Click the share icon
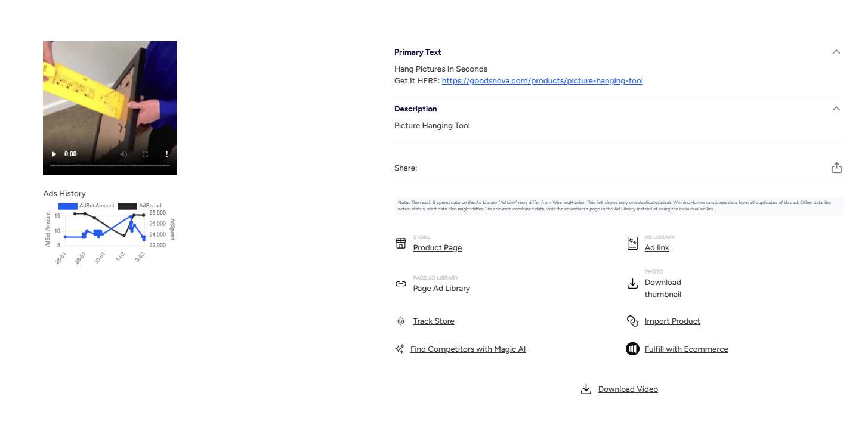 coord(836,168)
